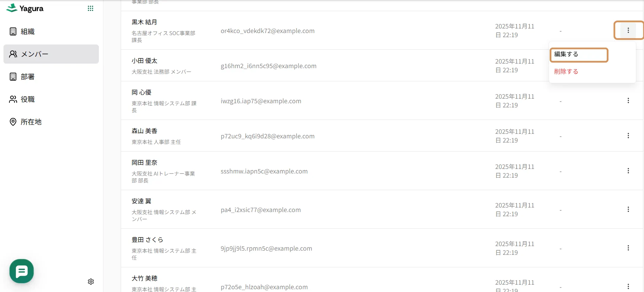
Task: Open the three-dot menu for 豊田 さくら
Action: pyautogui.click(x=628, y=248)
